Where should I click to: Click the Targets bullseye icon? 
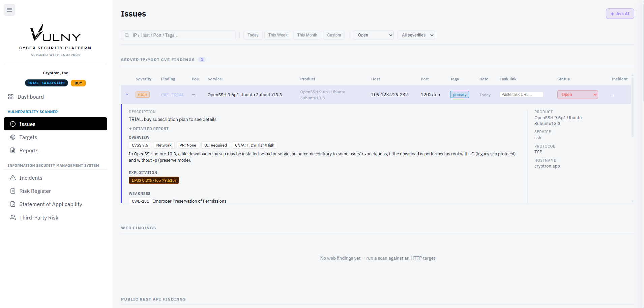(13, 137)
